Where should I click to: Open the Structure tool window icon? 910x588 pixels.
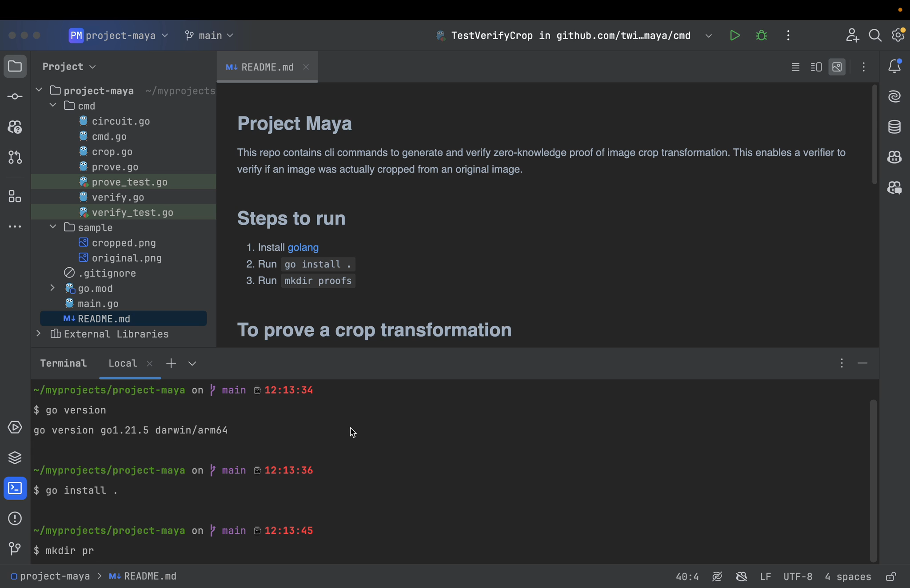coord(15,196)
